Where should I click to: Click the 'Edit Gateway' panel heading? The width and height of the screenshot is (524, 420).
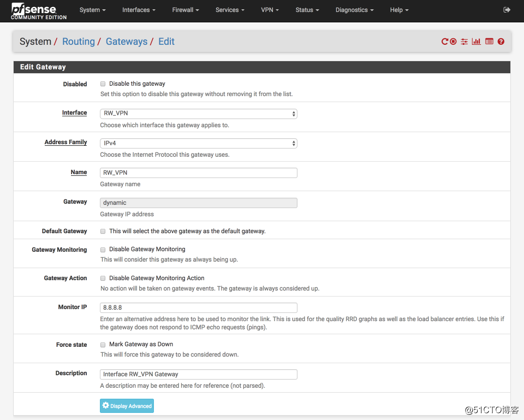click(x=43, y=67)
